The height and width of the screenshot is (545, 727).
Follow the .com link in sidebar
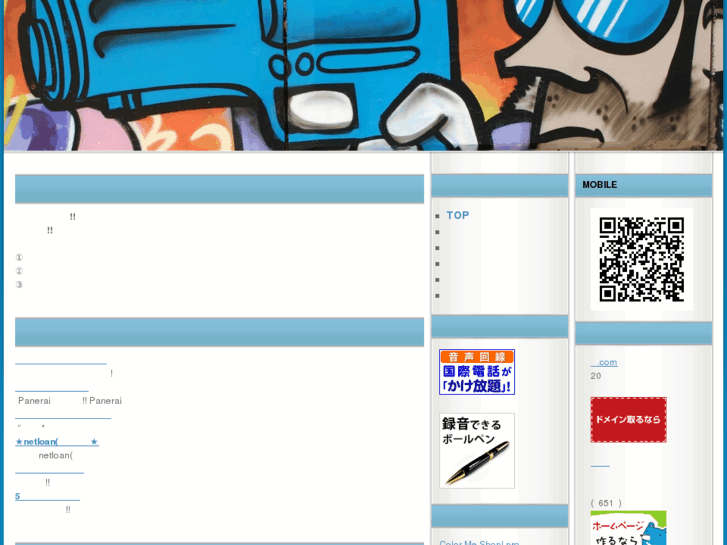pos(604,362)
